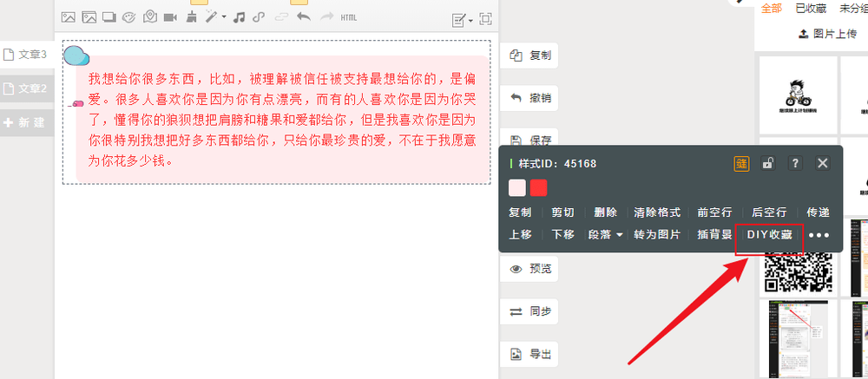This screenshot has width=868, height=379.
Task: Click the 图片上传 upload button
Action: click(x=827, y=34)
